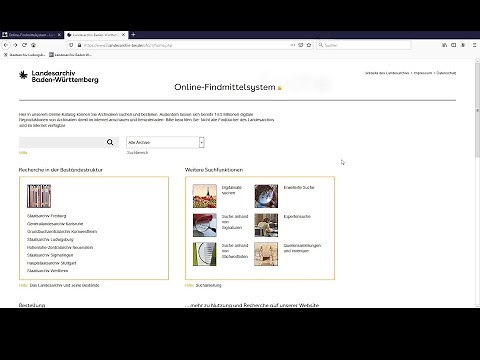Click the Suche anhand von Signaturen thumbnail

click(205, 225)
